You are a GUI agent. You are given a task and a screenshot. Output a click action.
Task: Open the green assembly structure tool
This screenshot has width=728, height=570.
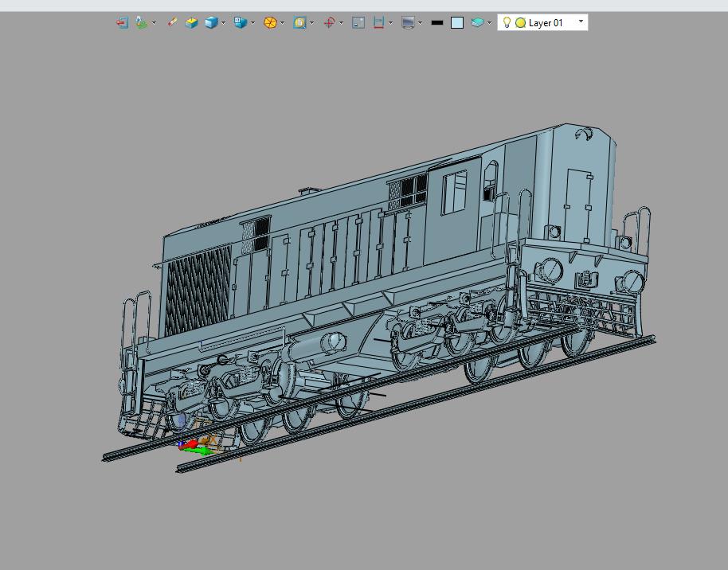tap(141, 22)
